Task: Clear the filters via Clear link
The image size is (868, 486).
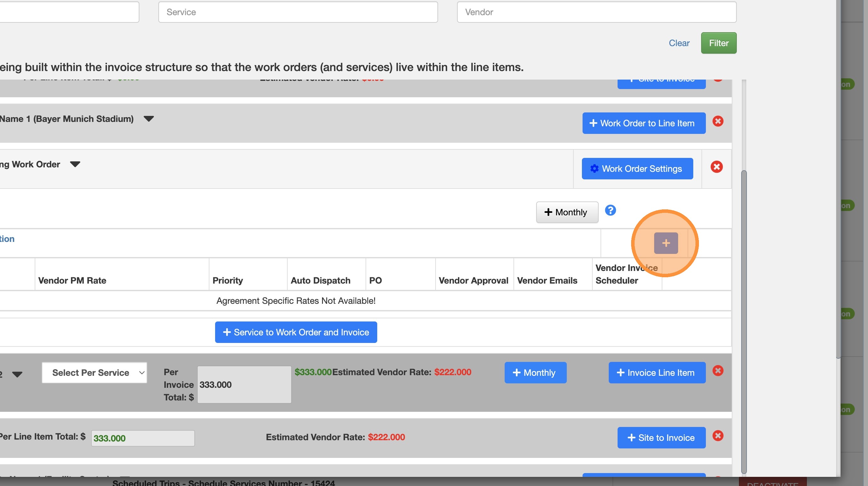Action: (679, 43)
